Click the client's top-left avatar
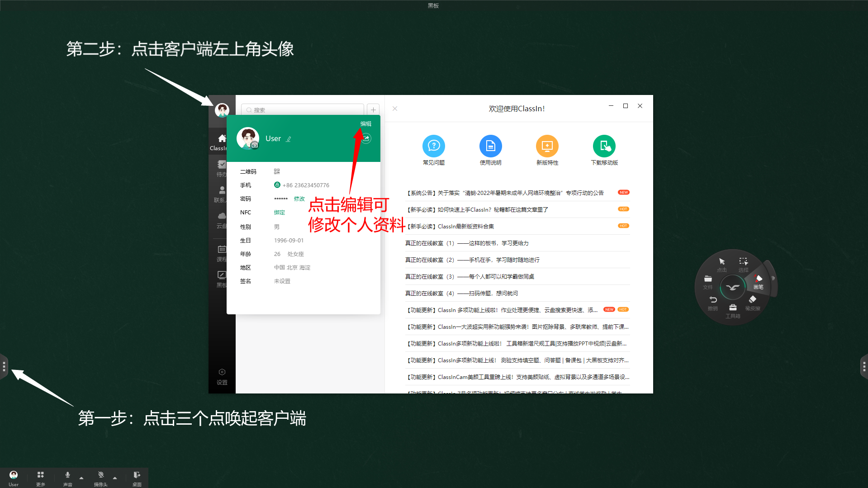Image resolution: width=868 pixels, height=488 pixels. 222,110
